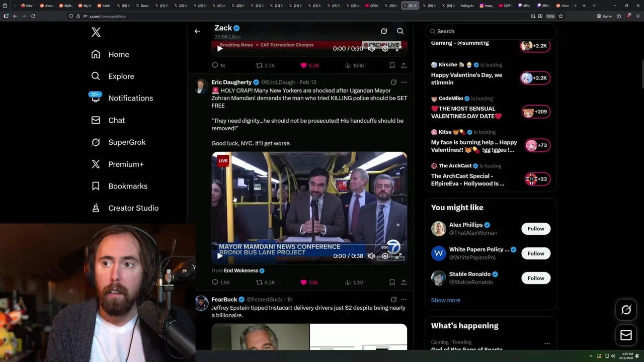Click Sign in in the browser toolbar

click(x=604, y=16)
